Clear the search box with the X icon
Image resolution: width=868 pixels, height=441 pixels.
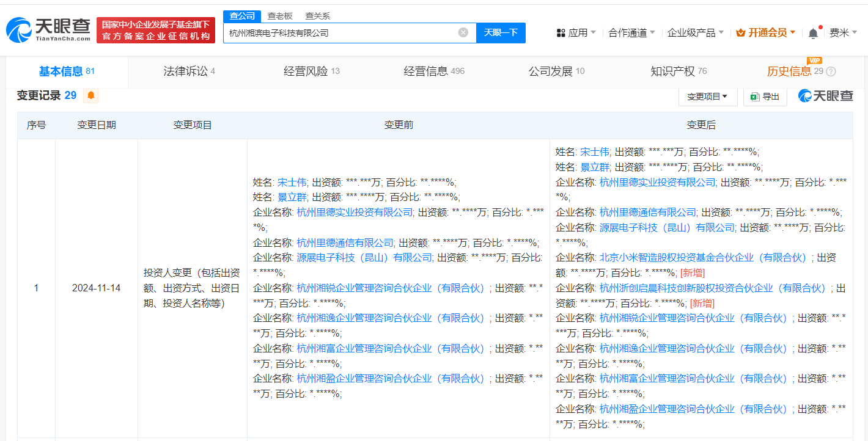pyautogui.click(x=463, y=32)
